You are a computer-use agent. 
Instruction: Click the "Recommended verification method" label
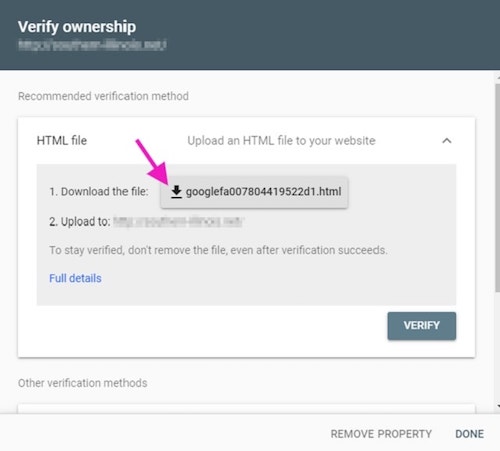click(103, 96)
